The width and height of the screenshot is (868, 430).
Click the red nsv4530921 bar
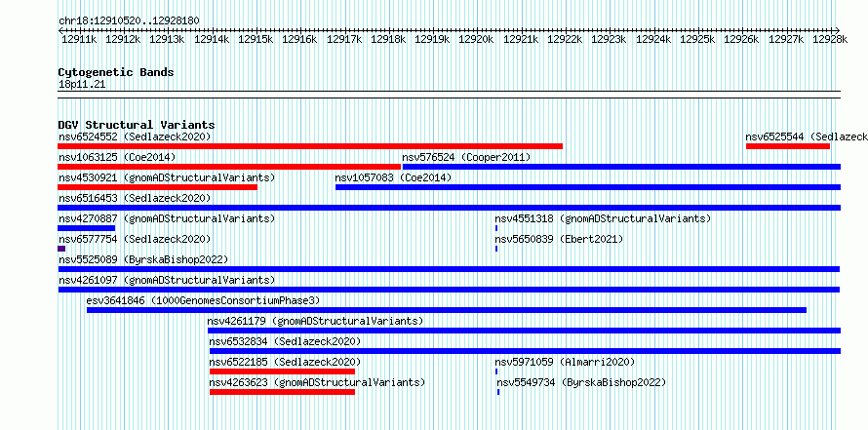(x=157, y=187)
